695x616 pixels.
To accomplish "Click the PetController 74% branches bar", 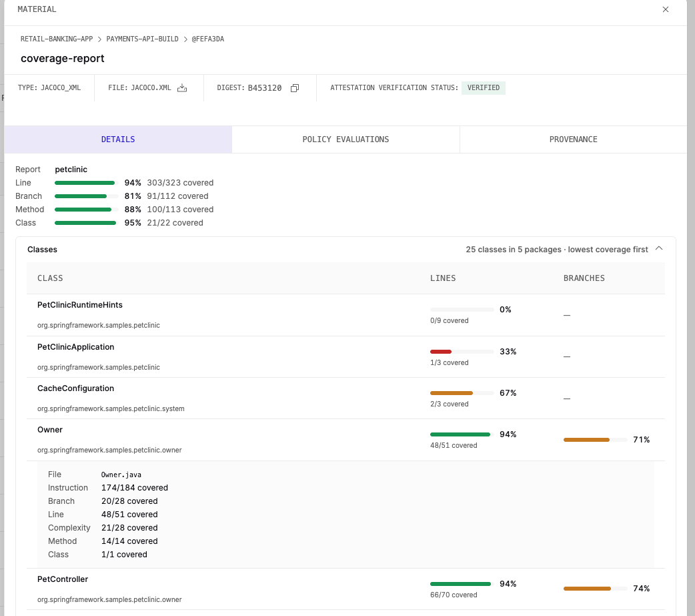I will (595, 589).
